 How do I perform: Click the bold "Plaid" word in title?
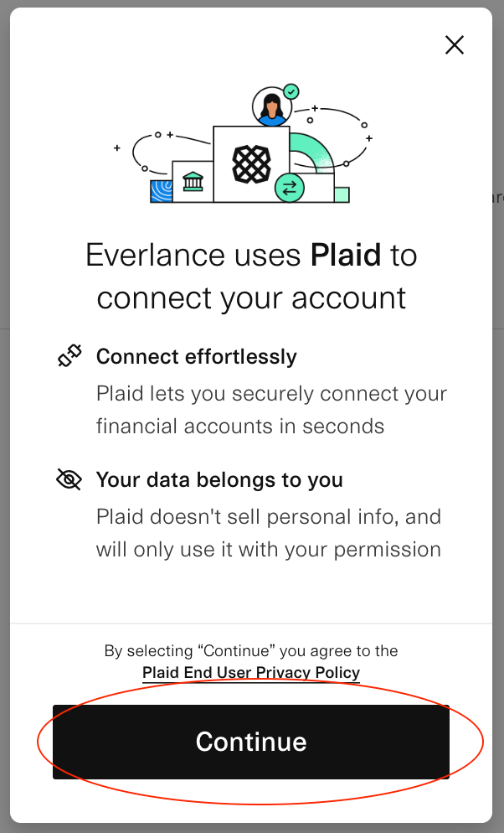(x=346, y=255)
